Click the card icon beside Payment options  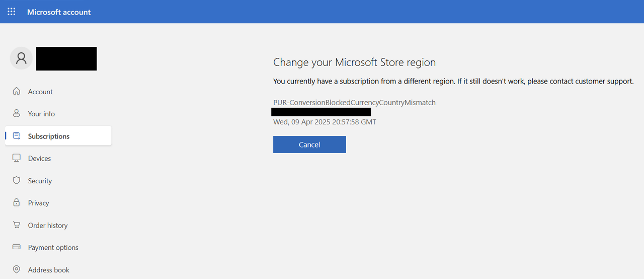coord(17,247)
